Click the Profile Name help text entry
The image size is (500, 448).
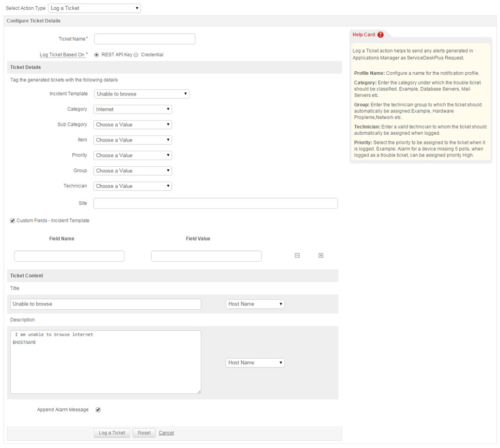coord(417,73)
